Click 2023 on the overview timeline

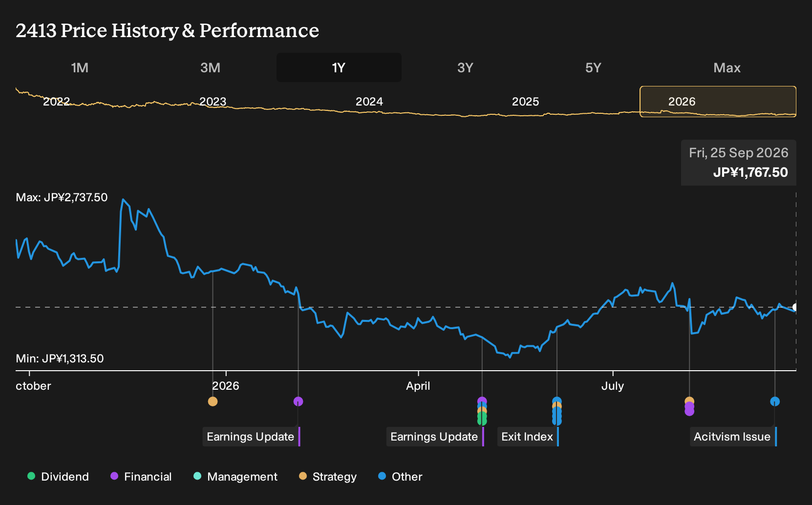213,102
